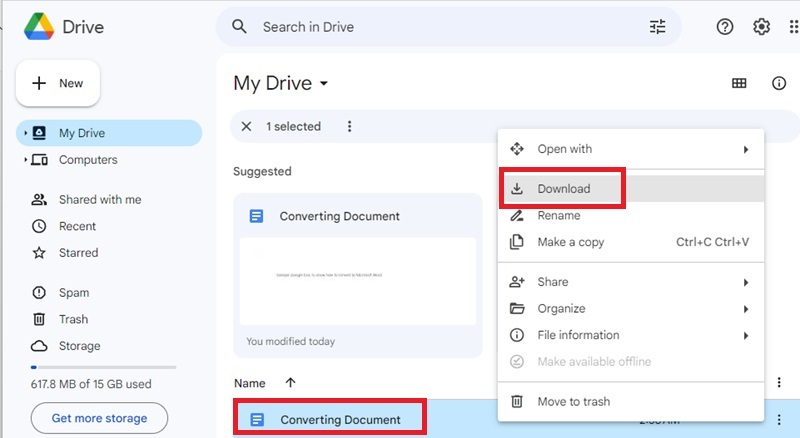Reverse sort direction arrow beside Name
This screenshot has height=438, width=800.
pyautogui.click(x=290, y=382)
